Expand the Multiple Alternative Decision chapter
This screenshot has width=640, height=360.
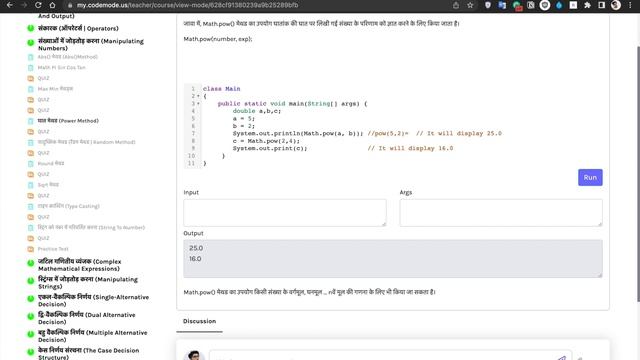tap(93, 336)
